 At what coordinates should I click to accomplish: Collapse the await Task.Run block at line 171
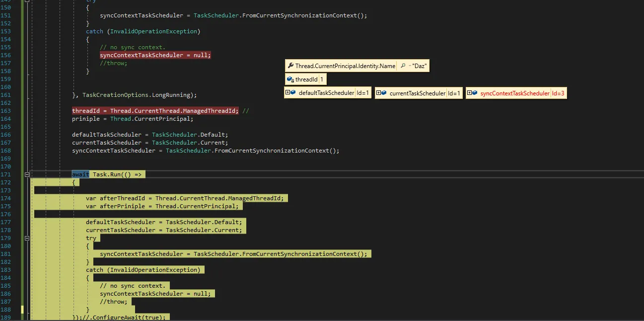(x=26, y=174)
